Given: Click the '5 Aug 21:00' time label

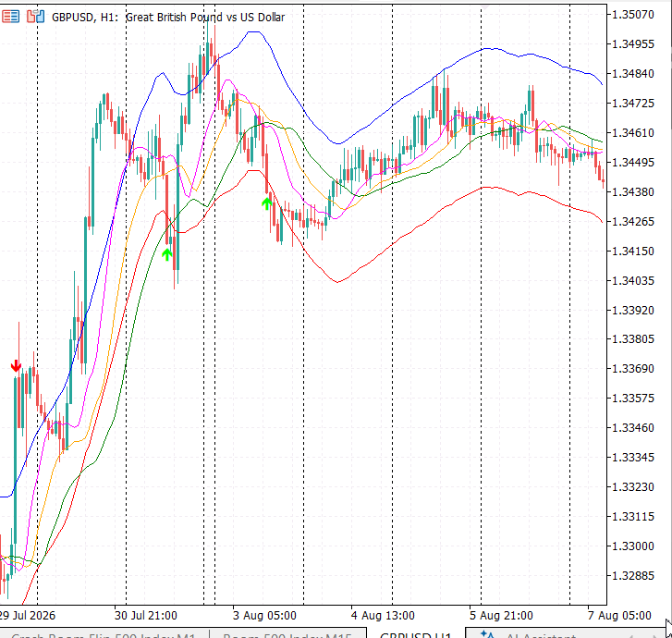Looking at the screenshot, I should coord(501,616).
